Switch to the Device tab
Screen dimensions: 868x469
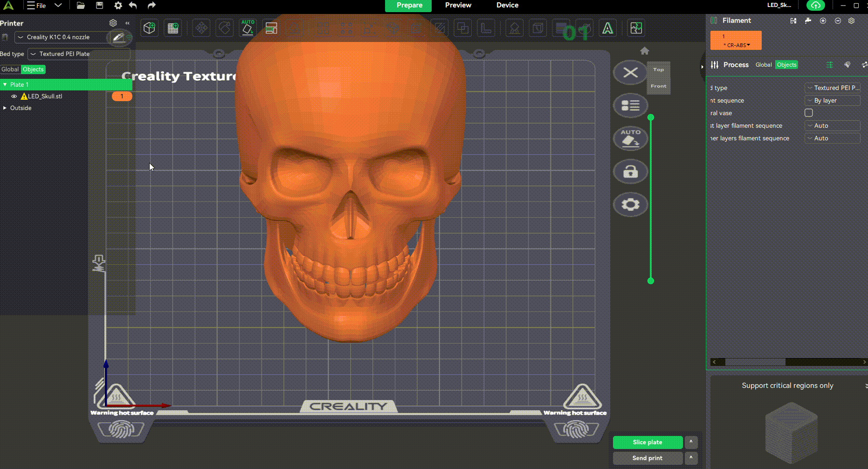click(507, 5)
